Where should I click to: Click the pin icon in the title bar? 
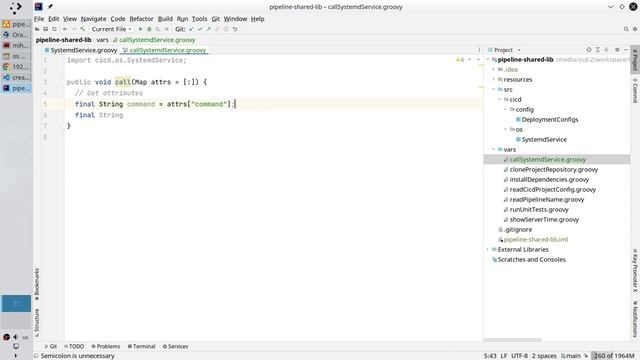click(x=50, y=7)
